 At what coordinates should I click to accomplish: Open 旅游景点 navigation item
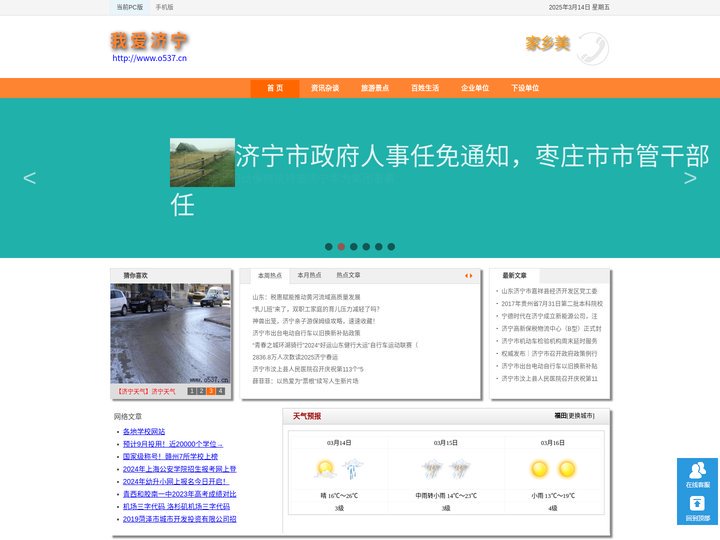(375, 88)
